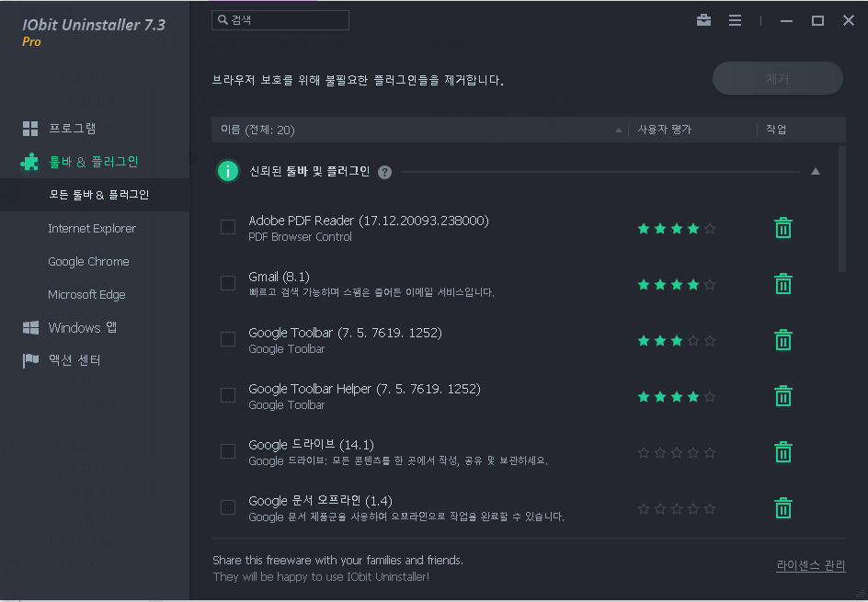868x602 pixels.
Task: Open the hamburger options menu
Action: coord(736,20)
